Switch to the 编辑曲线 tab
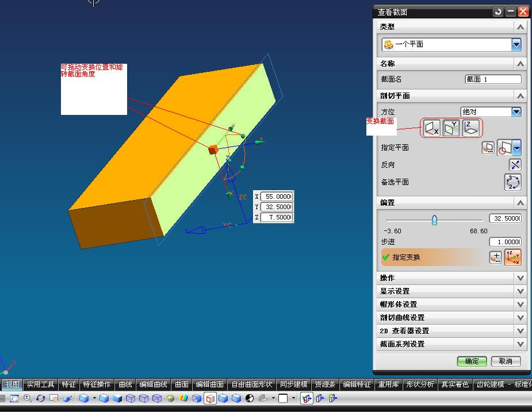Image resolution: width=532 pixels, height=412 pixels. [x=153, y=384]
